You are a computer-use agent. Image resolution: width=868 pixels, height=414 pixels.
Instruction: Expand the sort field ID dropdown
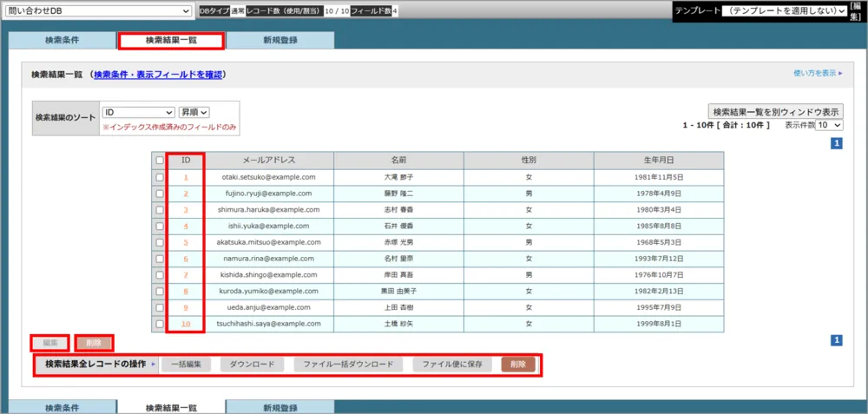point(138,112)
